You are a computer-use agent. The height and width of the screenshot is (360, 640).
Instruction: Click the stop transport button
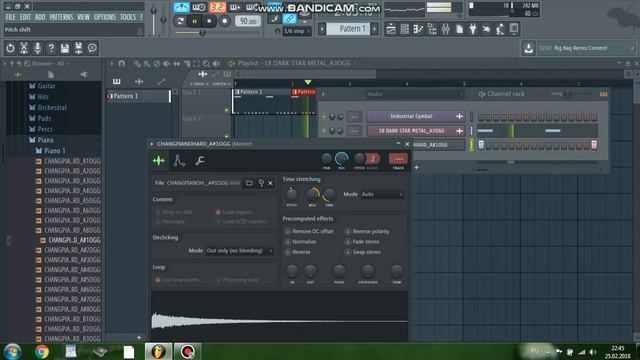tap(209, 21)
